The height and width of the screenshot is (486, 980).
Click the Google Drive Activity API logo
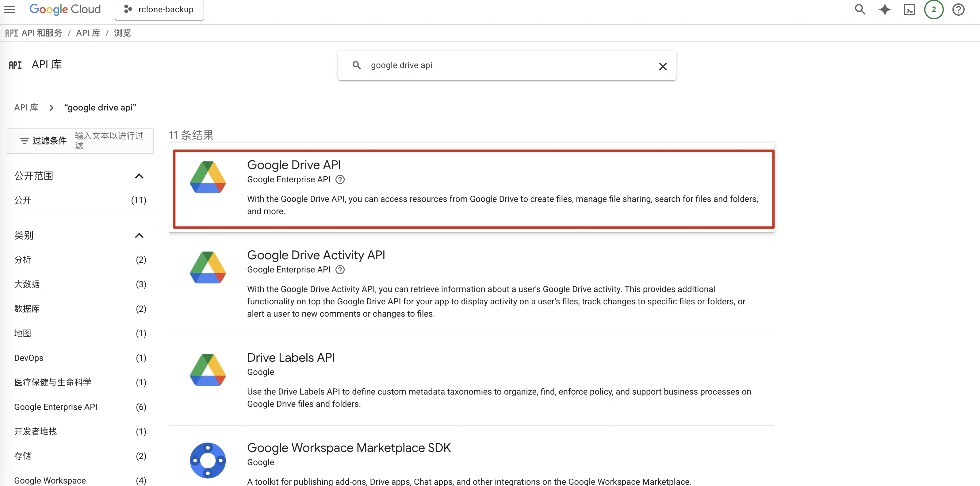pyautogui.click(x=208, y=267)
